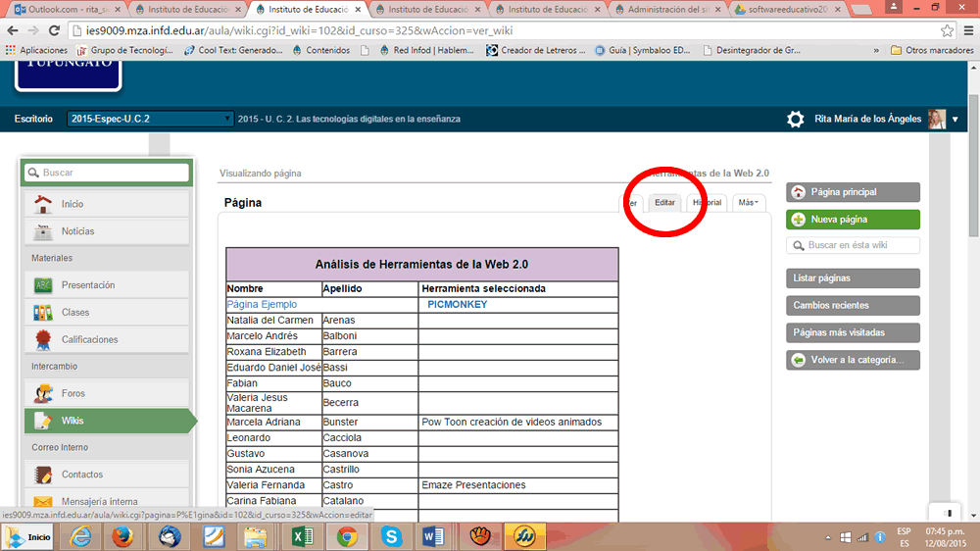Expand the 2015-Espec-U.C.2 course dropdown
This screenshot has height=551, width=980.
click(x=150, y=119)
